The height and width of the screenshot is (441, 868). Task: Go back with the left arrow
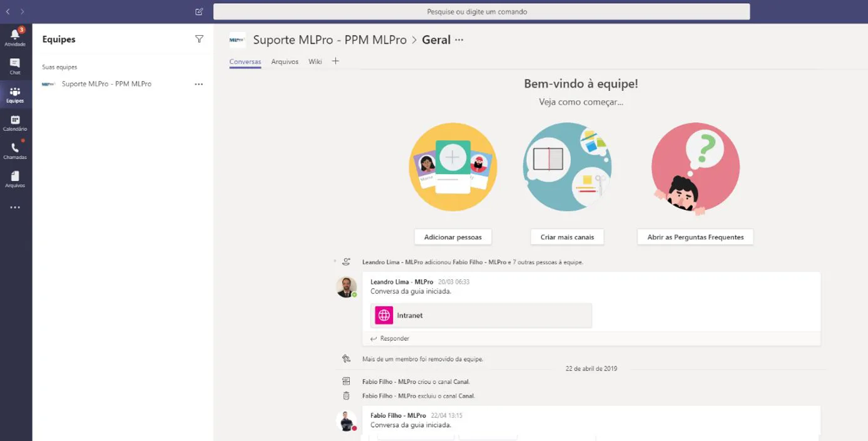[8, 11]
